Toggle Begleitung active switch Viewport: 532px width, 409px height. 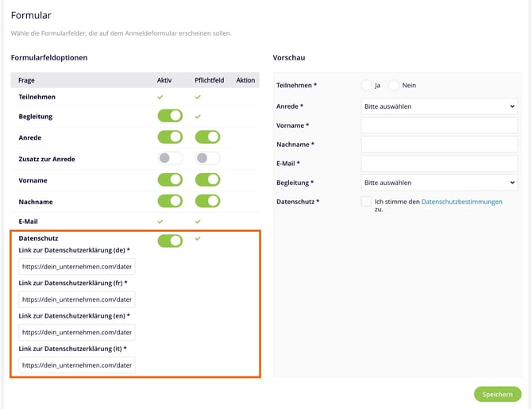click(x=170, y=116)
